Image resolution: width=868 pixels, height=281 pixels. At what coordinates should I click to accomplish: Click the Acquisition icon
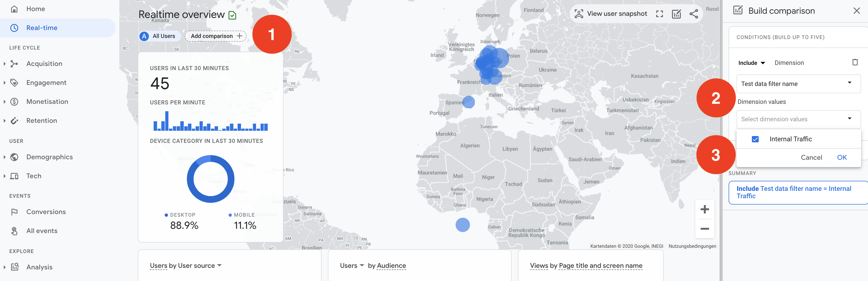pos(14,64)
